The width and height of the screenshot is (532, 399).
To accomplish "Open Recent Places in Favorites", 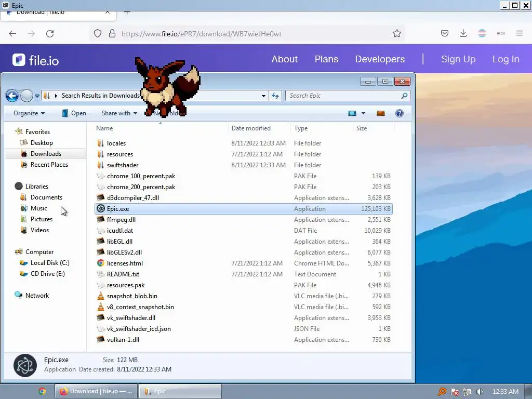I will (49, 165).
